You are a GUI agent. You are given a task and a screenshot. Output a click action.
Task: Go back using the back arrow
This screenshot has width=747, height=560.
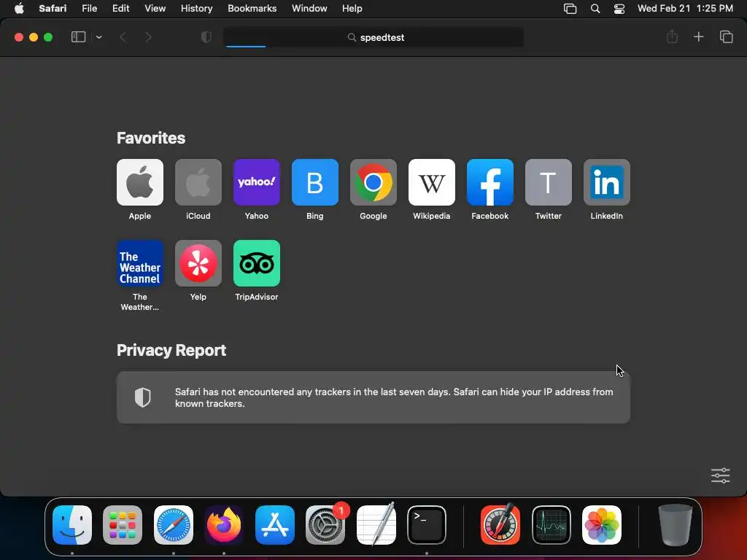click(x=123, y=37)
